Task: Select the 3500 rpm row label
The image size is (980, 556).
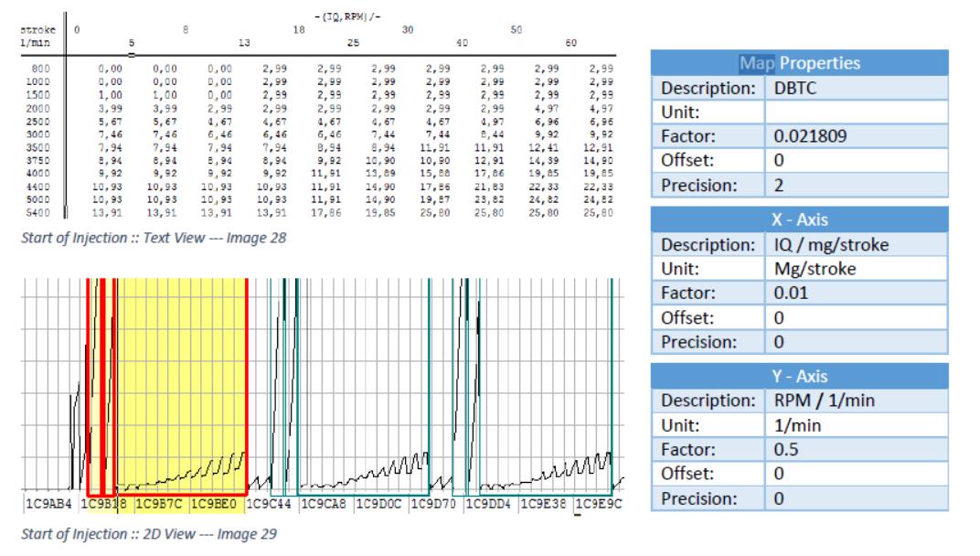Action: pyautogui.click(x=38, y=148)
